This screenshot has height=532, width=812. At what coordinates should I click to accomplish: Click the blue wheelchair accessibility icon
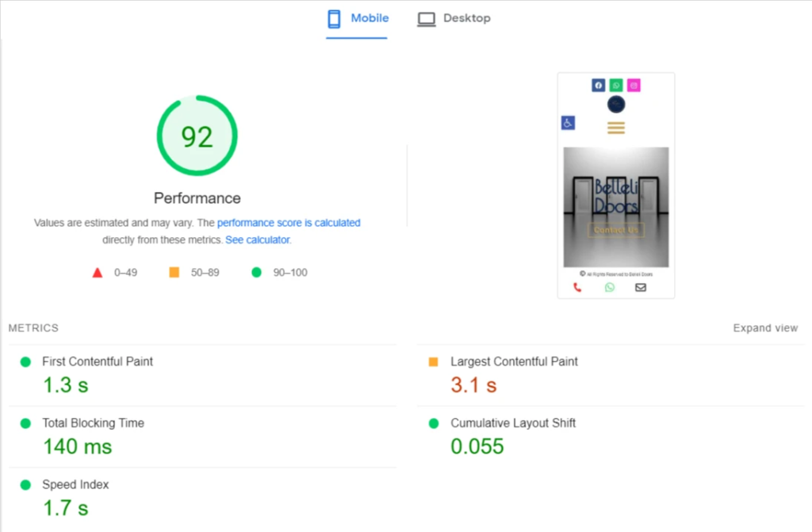pos(568,123)
